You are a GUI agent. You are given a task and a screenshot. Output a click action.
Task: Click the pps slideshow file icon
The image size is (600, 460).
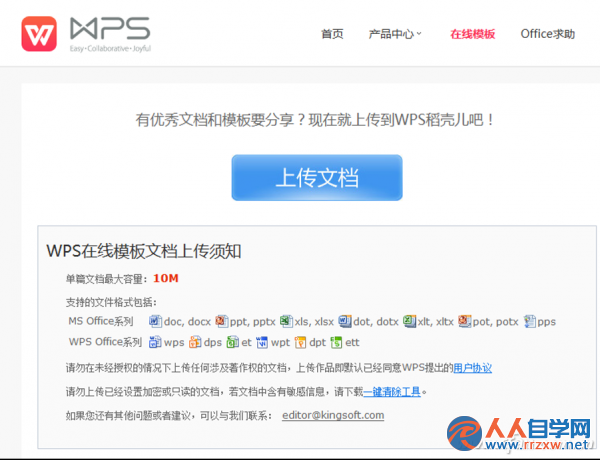pos(530,321)
